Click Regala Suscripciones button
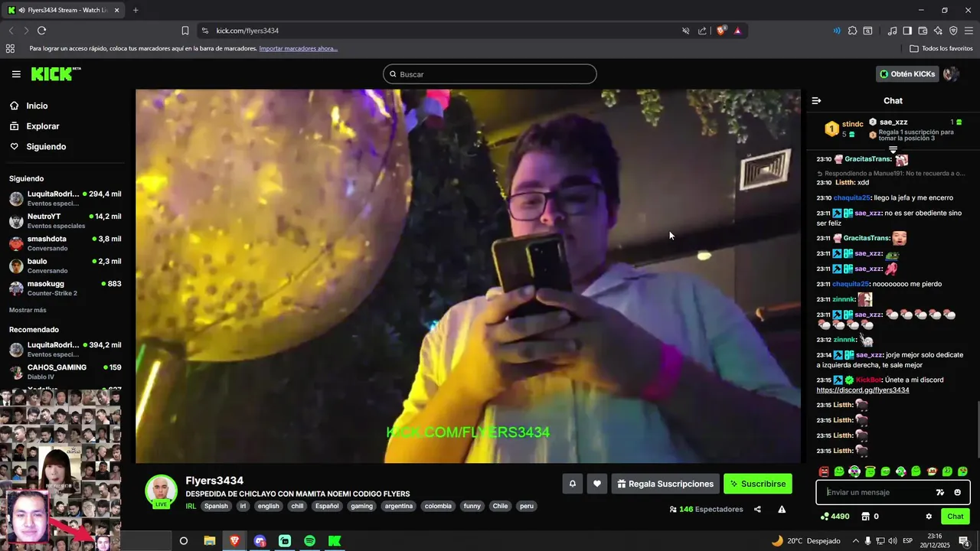 pos(665,484)
